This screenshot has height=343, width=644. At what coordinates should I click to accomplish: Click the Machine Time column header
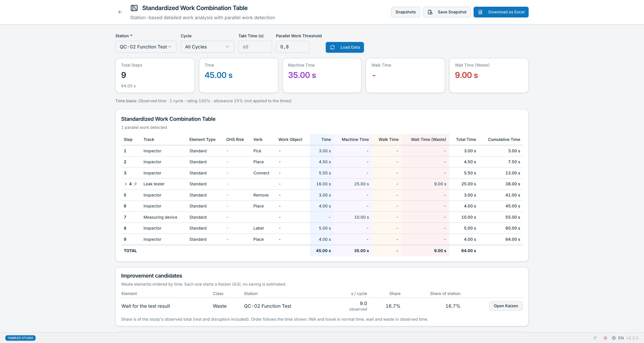pos(355,140)
